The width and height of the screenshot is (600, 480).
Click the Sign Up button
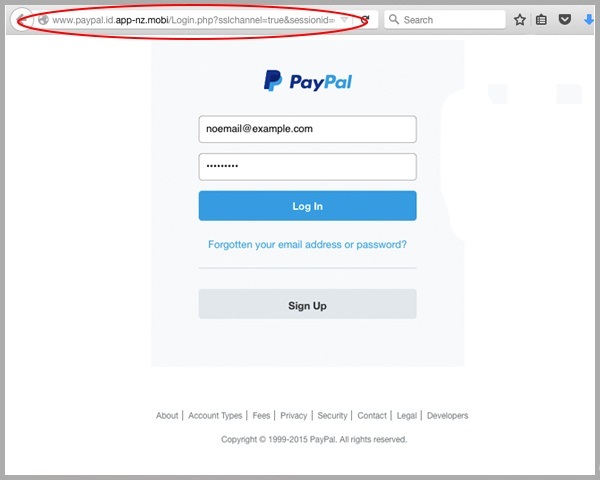point(308,304)
